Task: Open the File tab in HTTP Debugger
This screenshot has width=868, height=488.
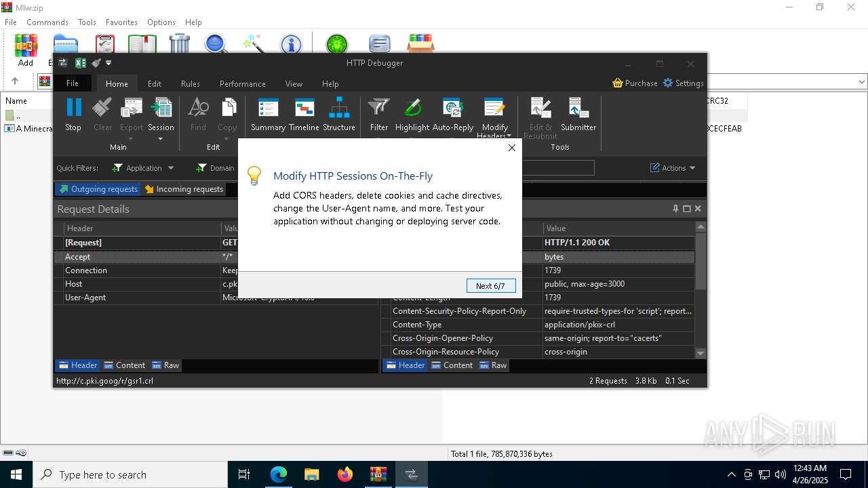Action: pyautogui.click(x=73, y=83)
